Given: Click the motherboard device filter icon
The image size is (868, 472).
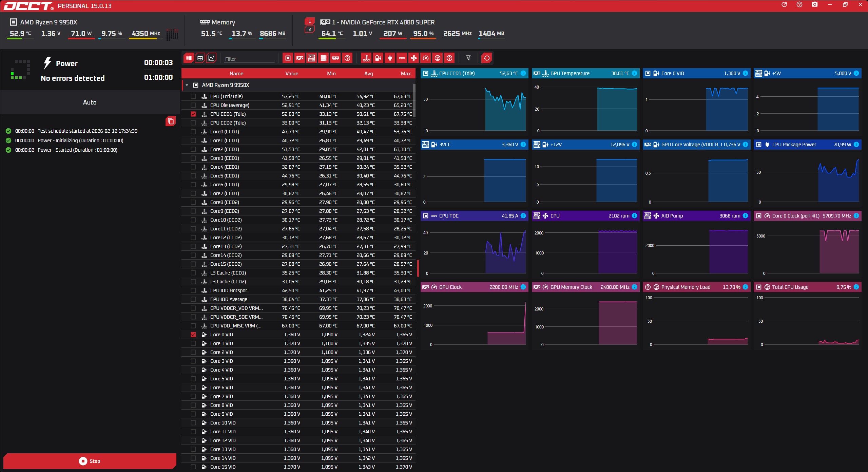Looking at the screenshot, I should click(312, 58).
